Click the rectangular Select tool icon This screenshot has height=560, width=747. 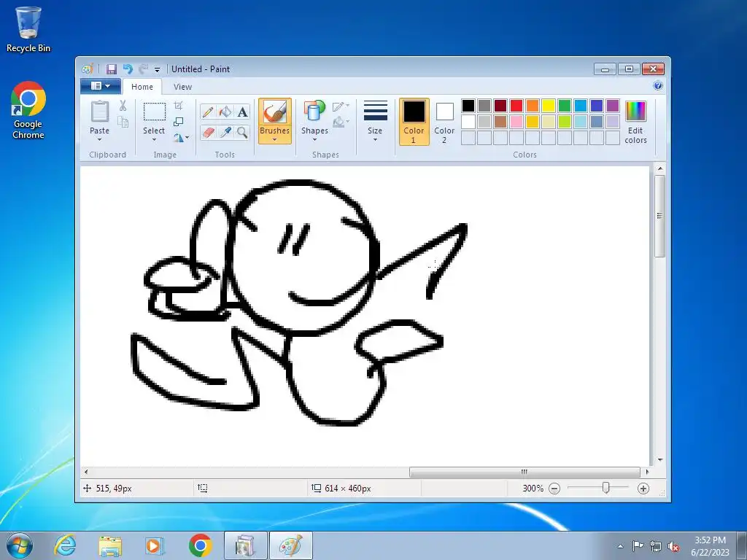tap(155, 112)
